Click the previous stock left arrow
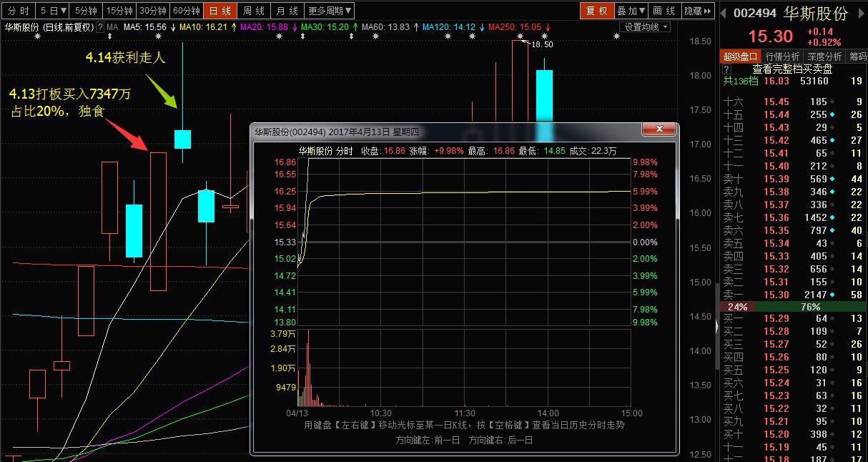 [722, 14]
